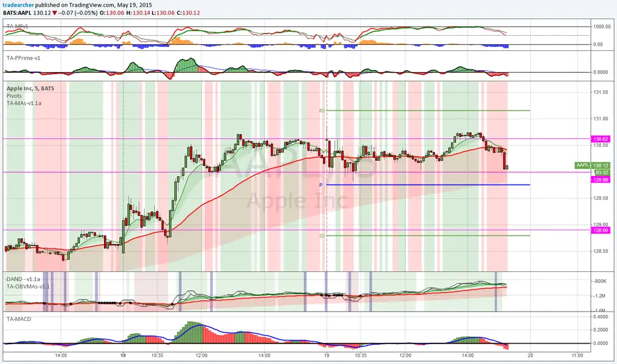Click the -1.2M volume axis value

[x=599, y=296]
